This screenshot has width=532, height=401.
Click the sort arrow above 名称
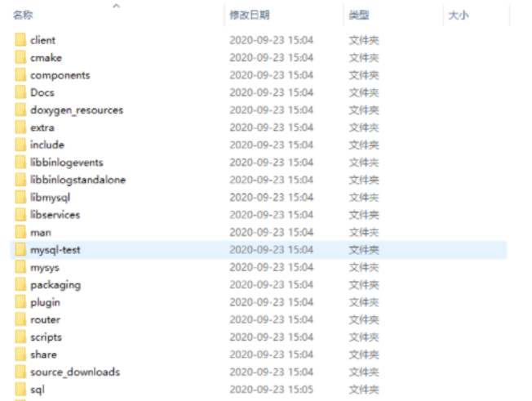pyautogui.click(x=117, y=6)
